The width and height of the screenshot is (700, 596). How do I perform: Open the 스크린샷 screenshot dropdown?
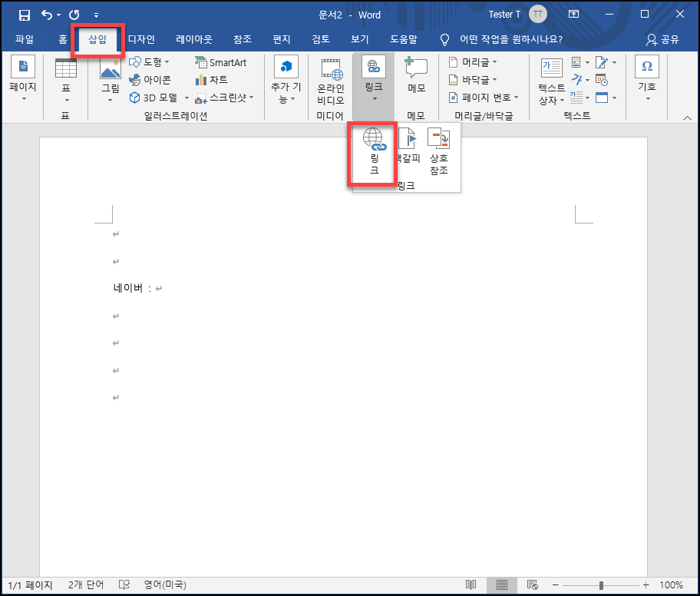225,98
